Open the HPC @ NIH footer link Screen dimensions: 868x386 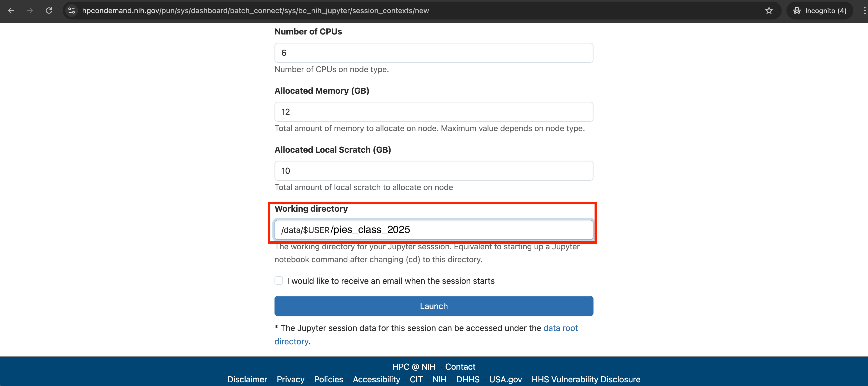(x=413, y=367)
